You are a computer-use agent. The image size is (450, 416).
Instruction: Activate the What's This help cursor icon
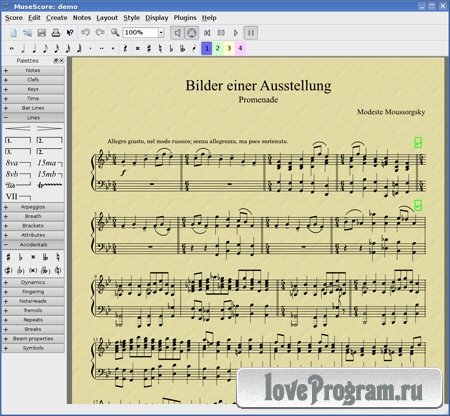click(x=70, y=33)
